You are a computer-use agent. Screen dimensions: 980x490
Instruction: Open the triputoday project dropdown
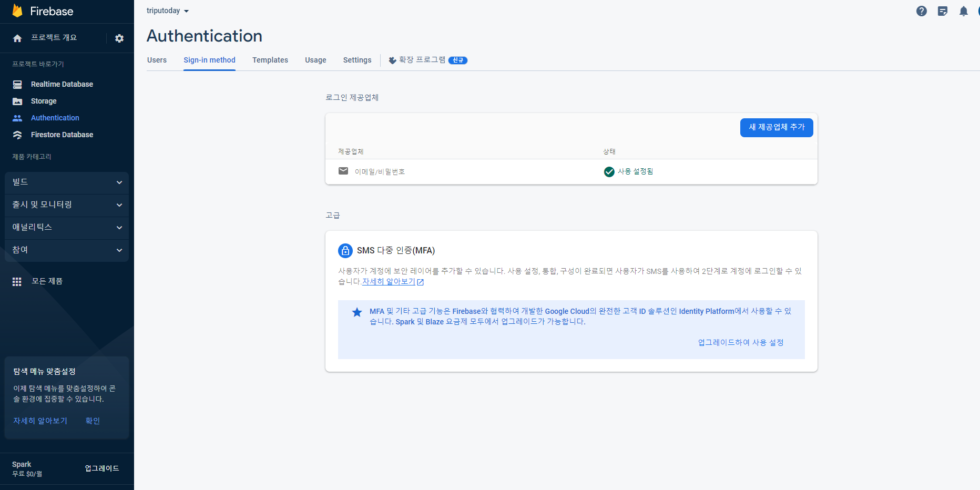pos(168,11)
